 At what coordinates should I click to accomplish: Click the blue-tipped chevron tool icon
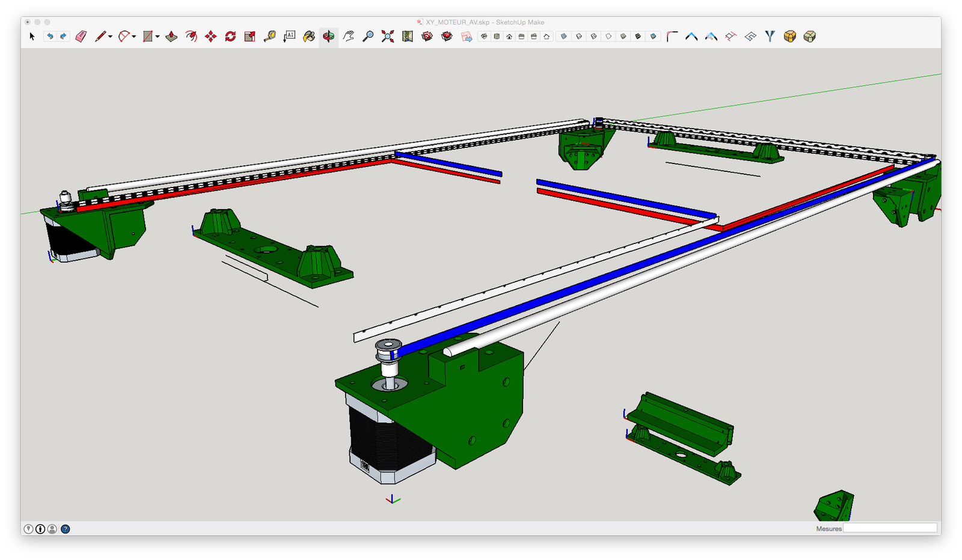(691, 37)
